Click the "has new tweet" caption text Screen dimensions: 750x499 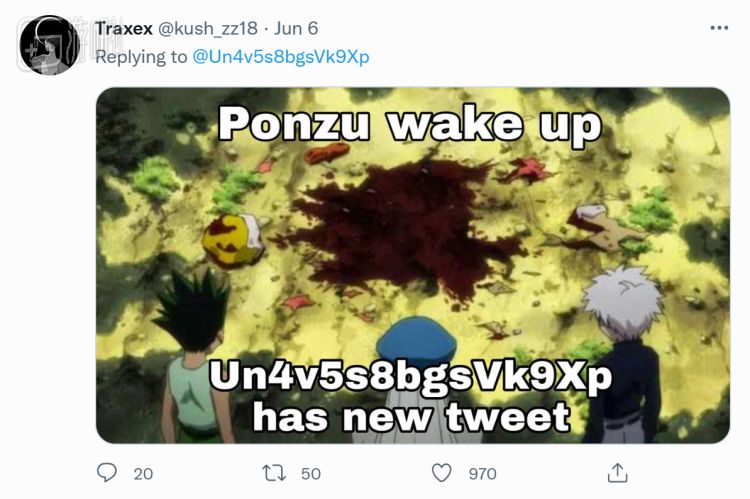click(x=411, y=416)
